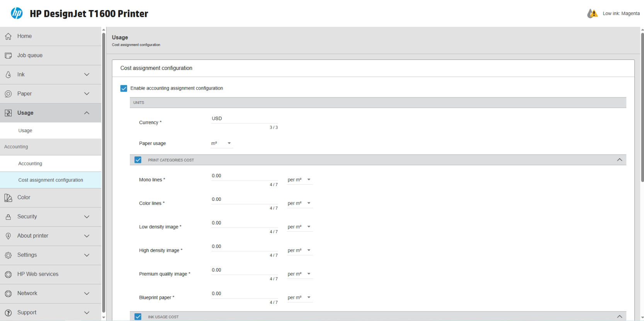Toggle the Print categories cost checkbox

click(138, 160)
